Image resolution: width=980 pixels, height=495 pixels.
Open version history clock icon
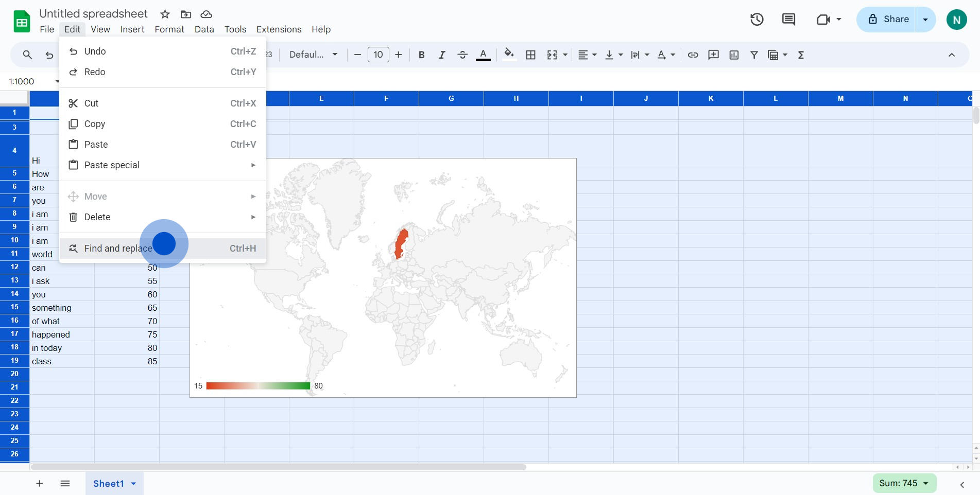(757, 20)
